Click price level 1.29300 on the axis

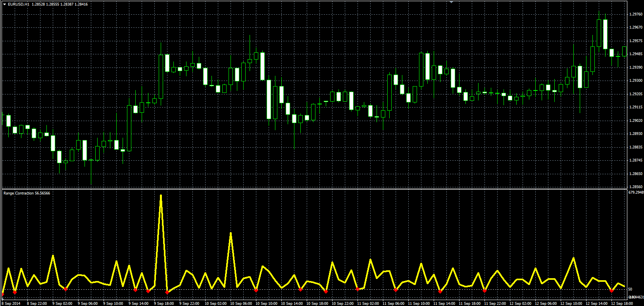tap(636, 81)
